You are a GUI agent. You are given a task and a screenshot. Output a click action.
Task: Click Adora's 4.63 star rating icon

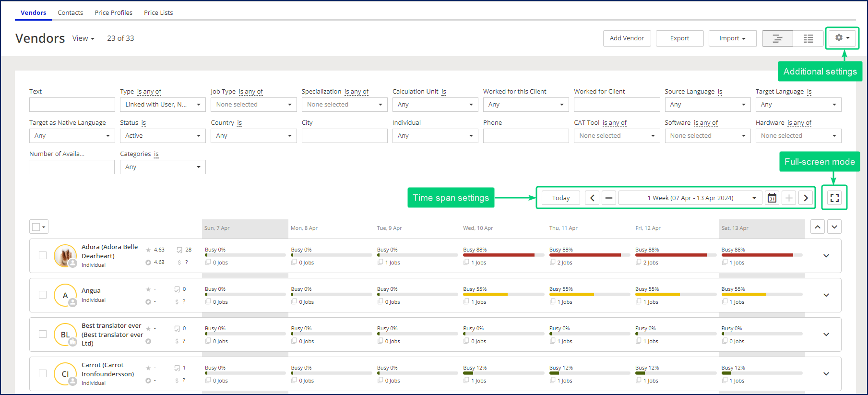tap(148, 250)
